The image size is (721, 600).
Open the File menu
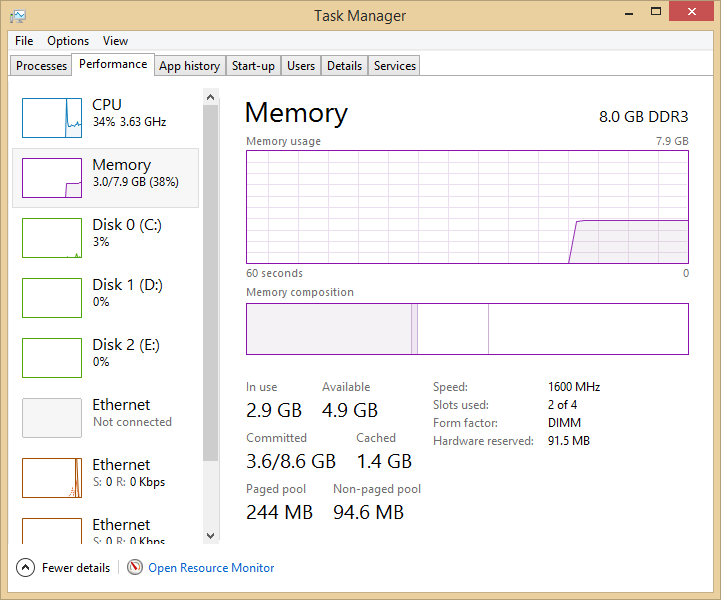point(24,41)
